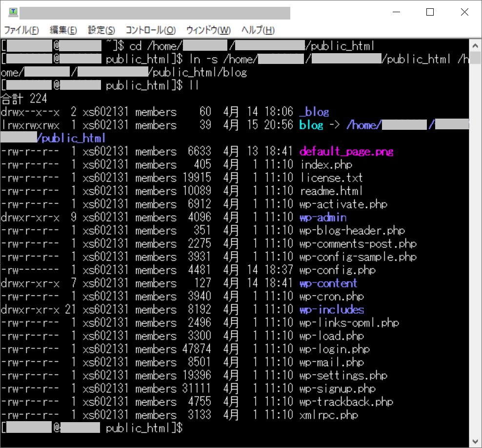Screen dimensions: 482x448
Task: Click the wp-cron.php file name
Action: [332, 296]
